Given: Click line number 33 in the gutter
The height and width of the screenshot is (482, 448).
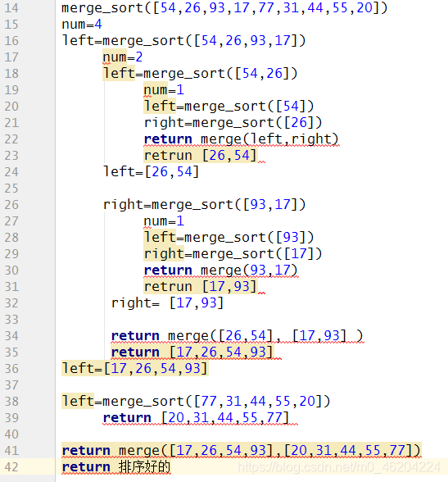Looking at the screenshot, I should [11, 320].
